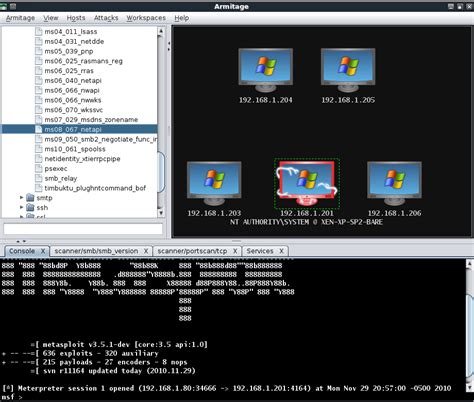Click the file icon beside ms05_039_pnp
The width and height of the screenshot is (474, 402).
coord(39,51)
